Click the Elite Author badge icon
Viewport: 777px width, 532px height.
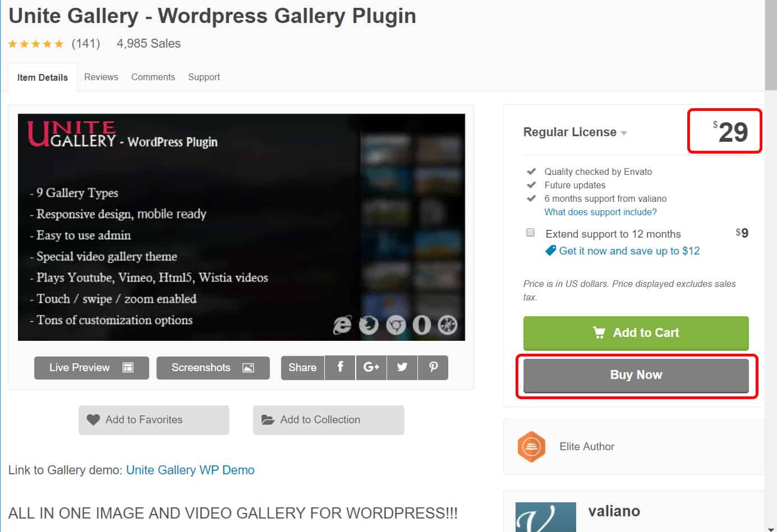[531, 447]
